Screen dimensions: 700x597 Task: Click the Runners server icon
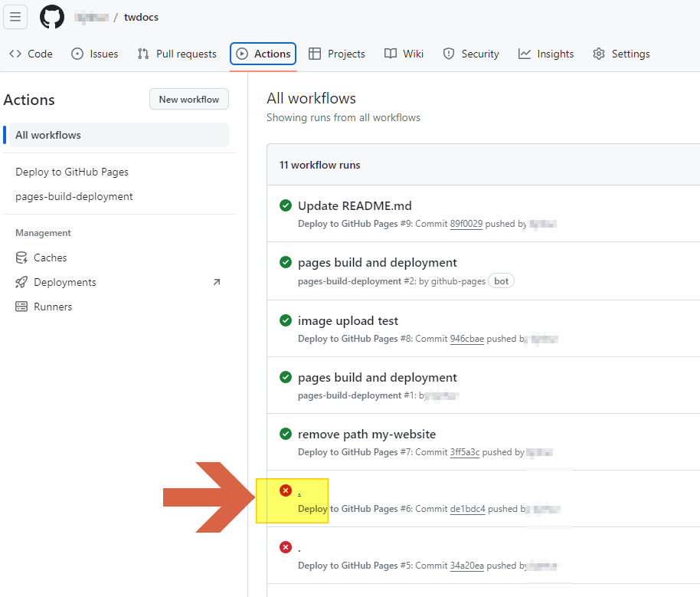point(21,307)
